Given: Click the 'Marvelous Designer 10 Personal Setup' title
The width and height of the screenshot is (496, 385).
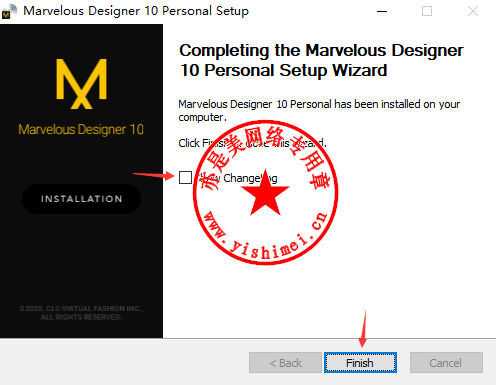Looking at the screenshot, I should point(136,11).
